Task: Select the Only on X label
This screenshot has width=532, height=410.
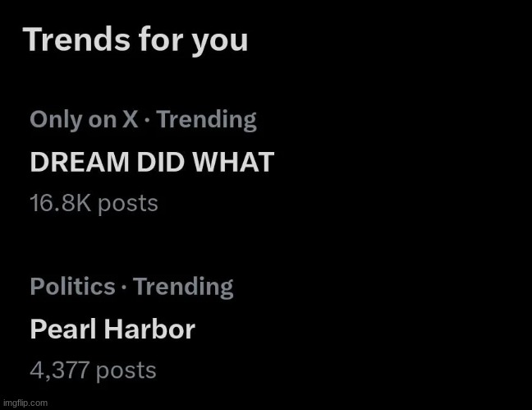Action: (84, 120)
